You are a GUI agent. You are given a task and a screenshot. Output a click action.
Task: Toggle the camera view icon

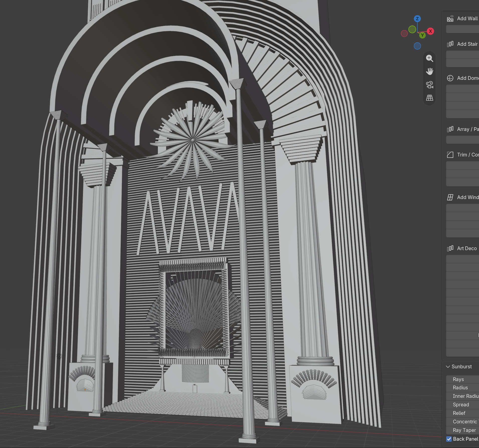[430, 85]
